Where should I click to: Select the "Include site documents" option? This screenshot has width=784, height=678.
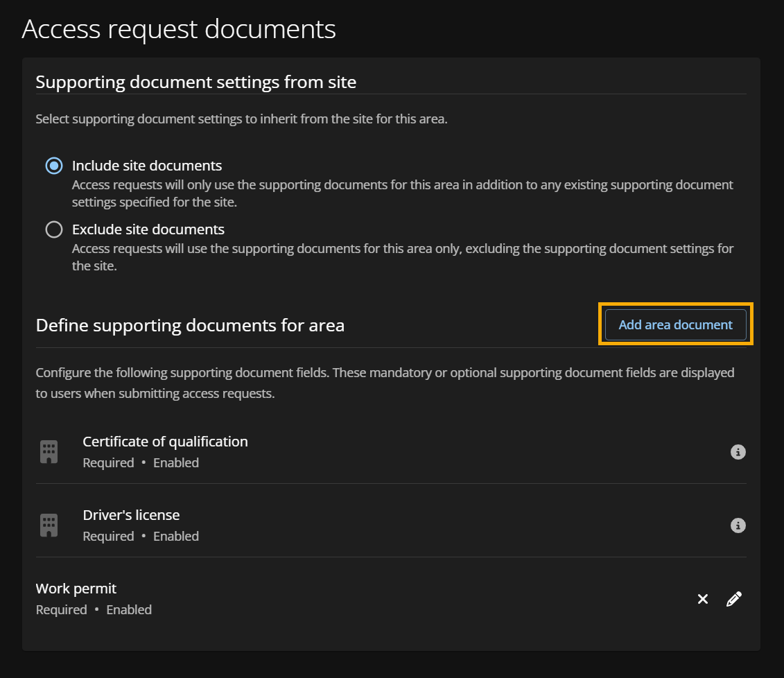click(53, 166)
